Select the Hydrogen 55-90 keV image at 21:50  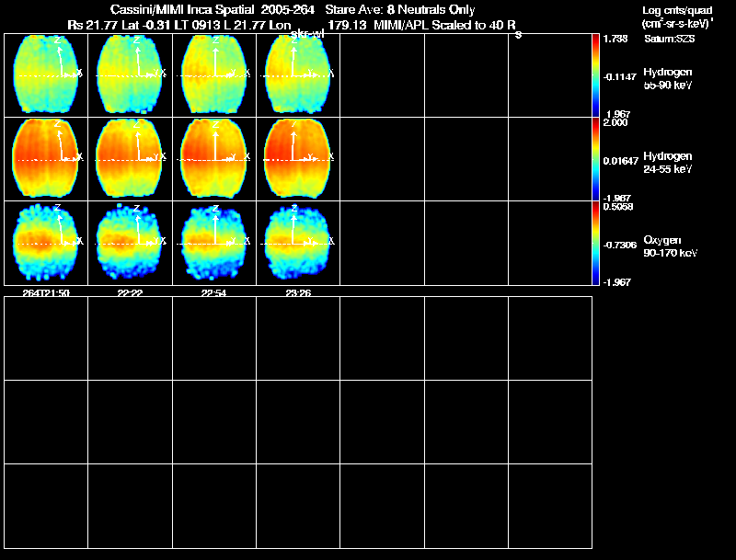pyautogui.click(x=46, y=75)
